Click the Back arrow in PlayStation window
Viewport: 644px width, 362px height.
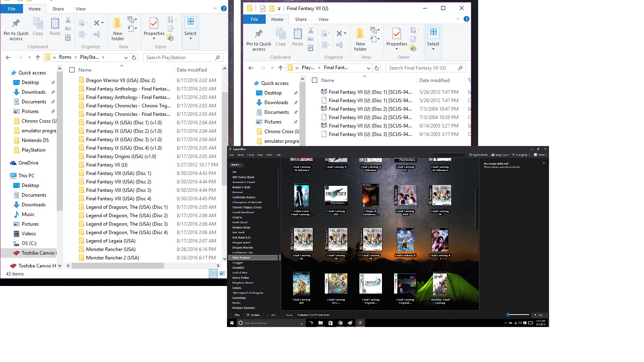8,58
